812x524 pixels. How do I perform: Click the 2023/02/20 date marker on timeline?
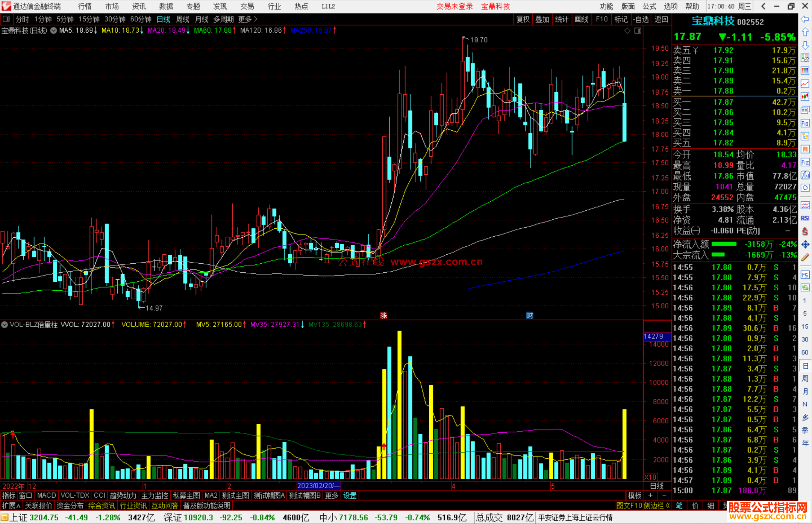click(x=318, y=486)
